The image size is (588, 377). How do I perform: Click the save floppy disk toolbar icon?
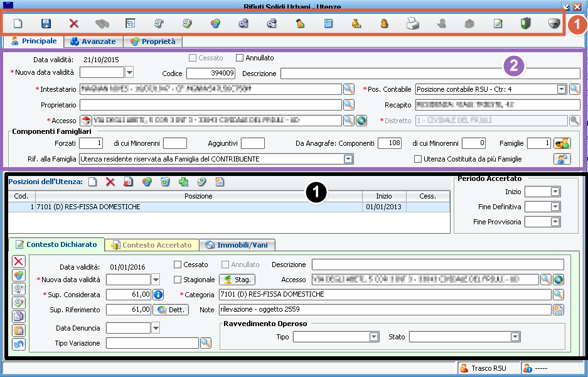(x=46, y=24)
